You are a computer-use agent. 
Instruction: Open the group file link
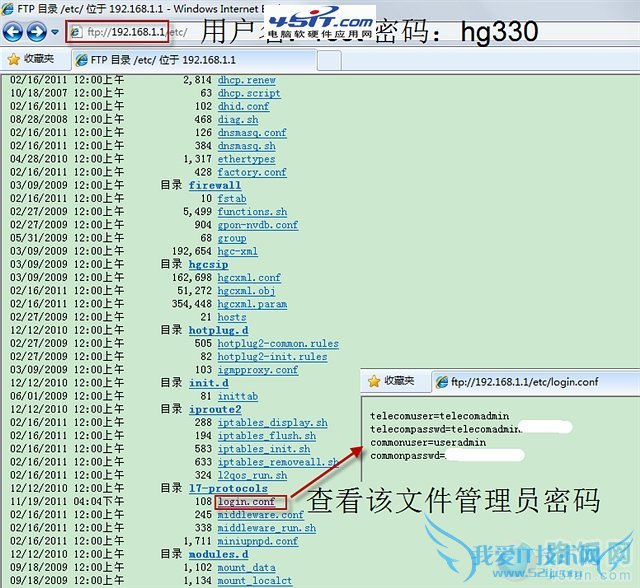click(x=232, y=238)
